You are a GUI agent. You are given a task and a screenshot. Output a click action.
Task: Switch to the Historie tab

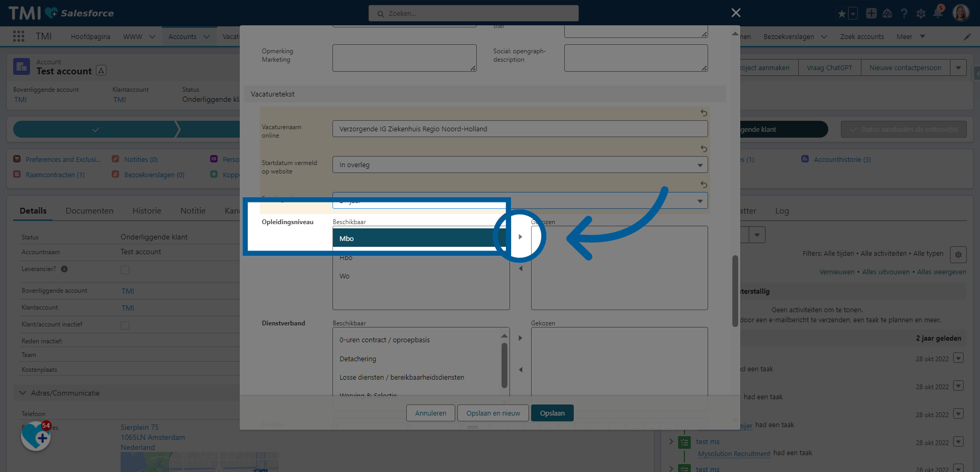coord(147,211)
